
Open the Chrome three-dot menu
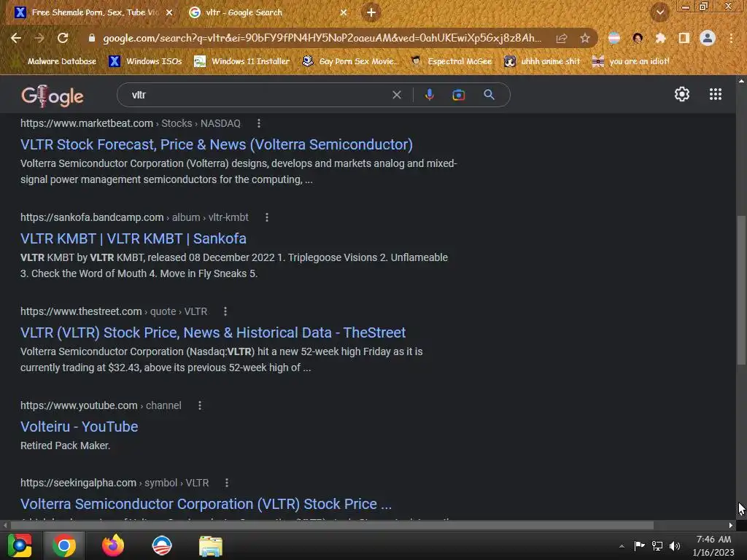click(x=731, y=38)
